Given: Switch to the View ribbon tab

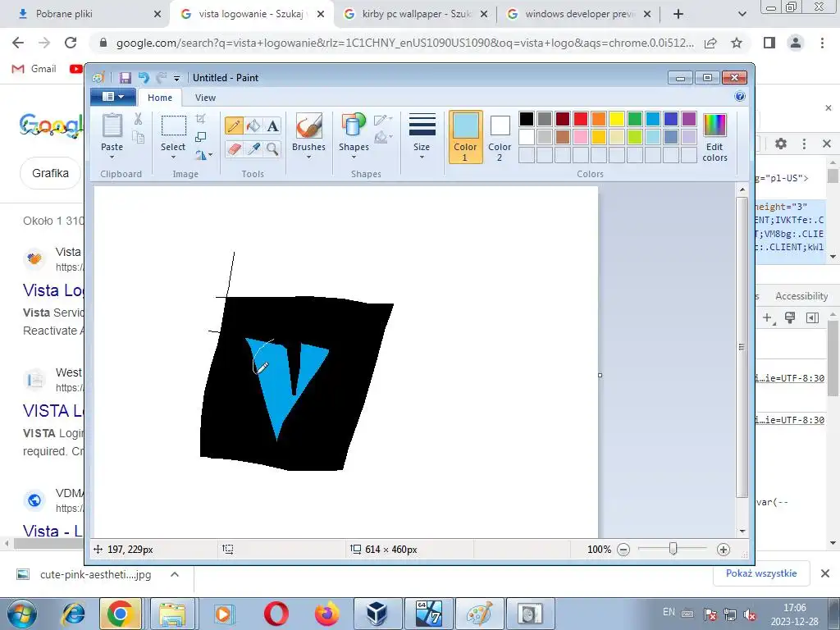Looking at the screenshot, I should coord(205,98).
